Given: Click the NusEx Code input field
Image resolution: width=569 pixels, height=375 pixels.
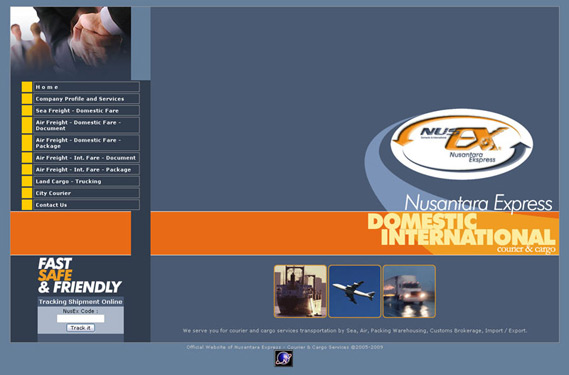Looking at the screenshot, I should 81,319.
